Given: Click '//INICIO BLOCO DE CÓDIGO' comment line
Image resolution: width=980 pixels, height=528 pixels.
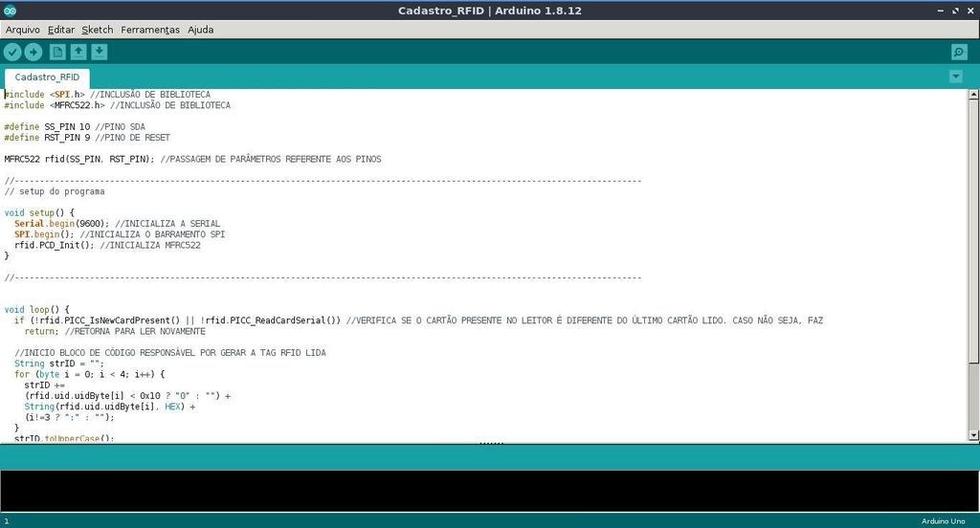Looking at the screenshot, I should pyautogui.click(x=170, y=352).
